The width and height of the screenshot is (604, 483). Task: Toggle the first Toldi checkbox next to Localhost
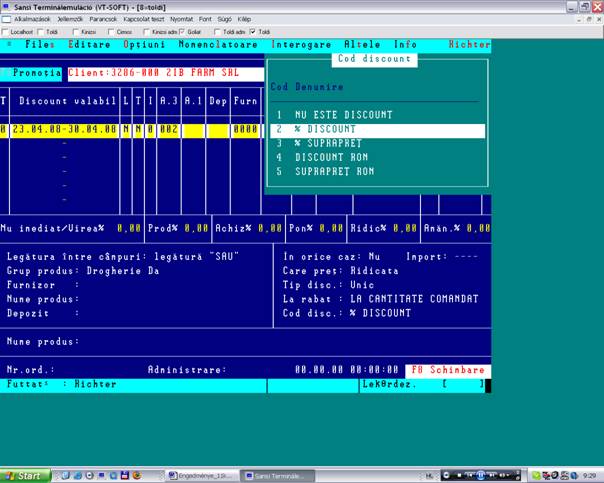[41, 32]
